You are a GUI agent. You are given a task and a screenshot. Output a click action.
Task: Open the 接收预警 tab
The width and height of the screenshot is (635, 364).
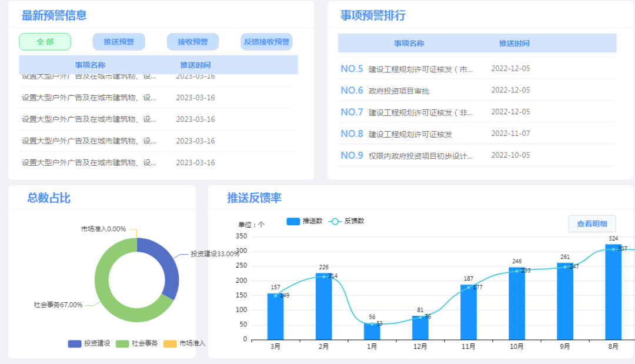coord(192,42)
